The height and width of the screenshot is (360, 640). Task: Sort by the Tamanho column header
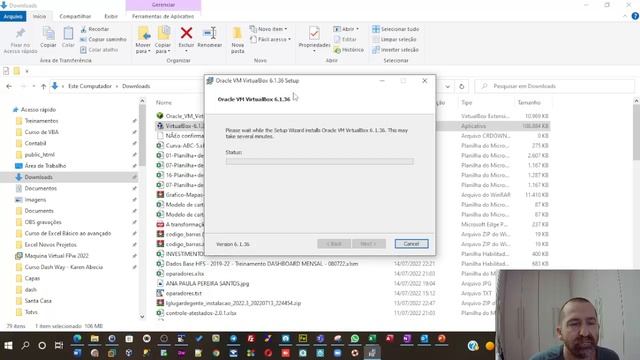pos(529,102)
